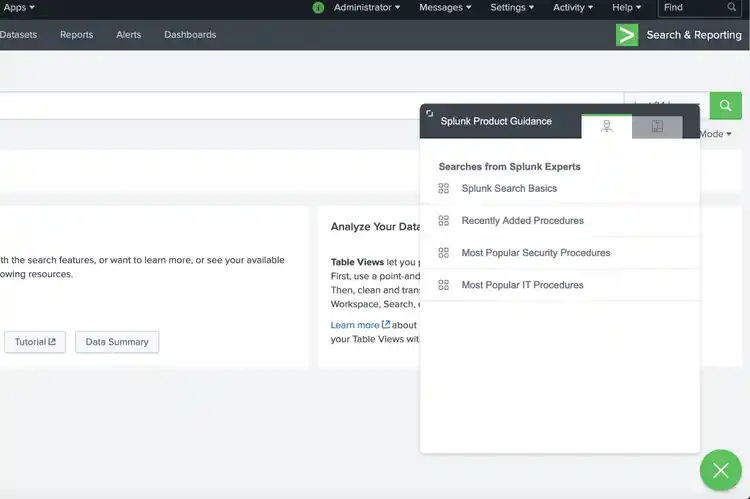Open the Dashboards tab

point(190,35)
